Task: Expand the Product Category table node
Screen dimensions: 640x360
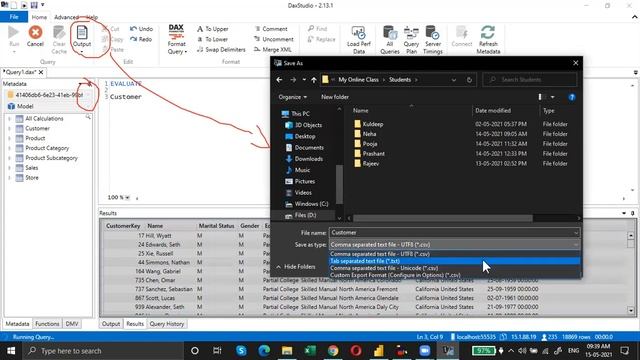Action: pos(9,148)
